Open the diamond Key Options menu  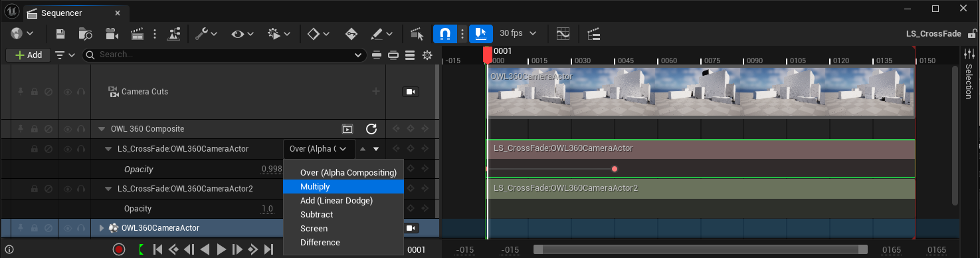click(x=319, y=33)
